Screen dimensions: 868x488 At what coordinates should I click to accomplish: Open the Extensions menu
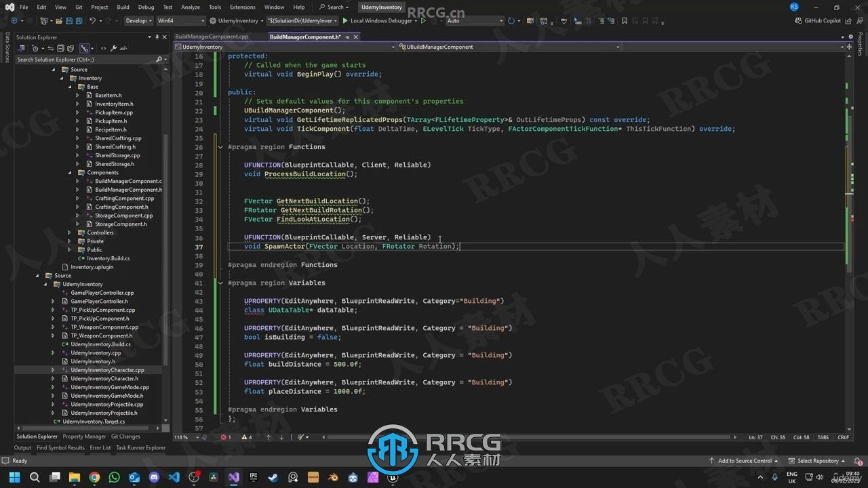(242, 7)
